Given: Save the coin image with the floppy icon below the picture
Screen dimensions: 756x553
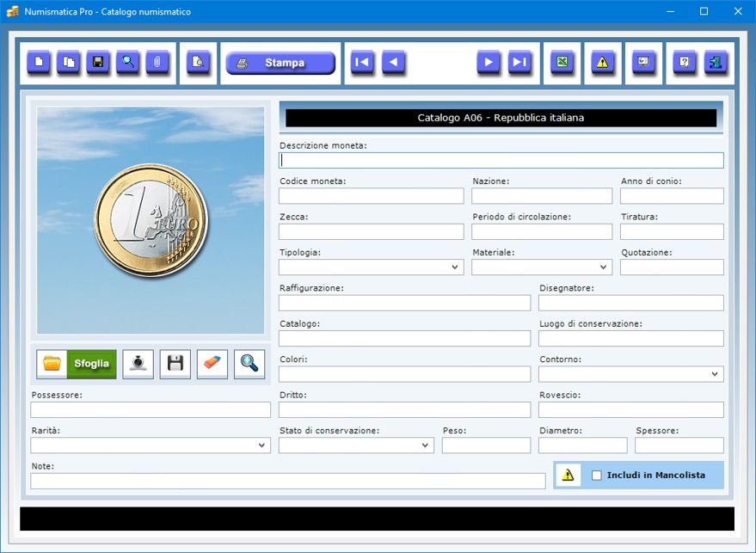Looking at the screenshot, I should (175, 364).
